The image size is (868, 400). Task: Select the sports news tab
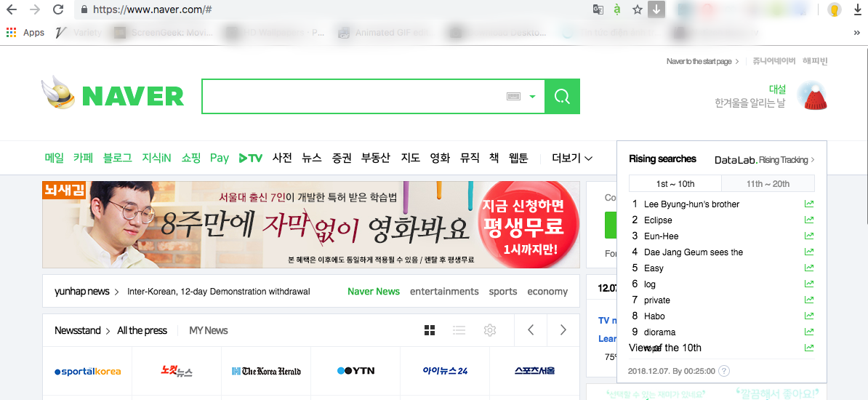click(503, 292)
